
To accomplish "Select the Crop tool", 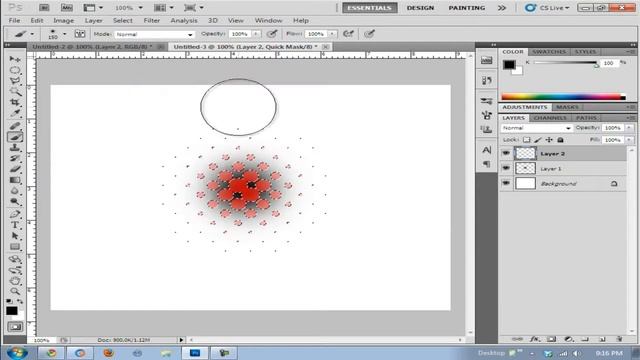I will [15, 102].
